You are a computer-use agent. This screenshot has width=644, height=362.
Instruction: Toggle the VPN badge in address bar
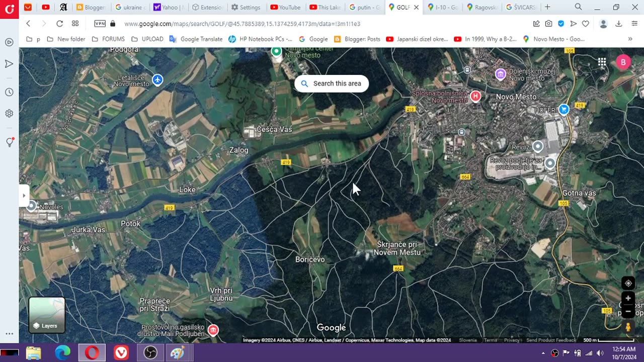tap(100, 24)
